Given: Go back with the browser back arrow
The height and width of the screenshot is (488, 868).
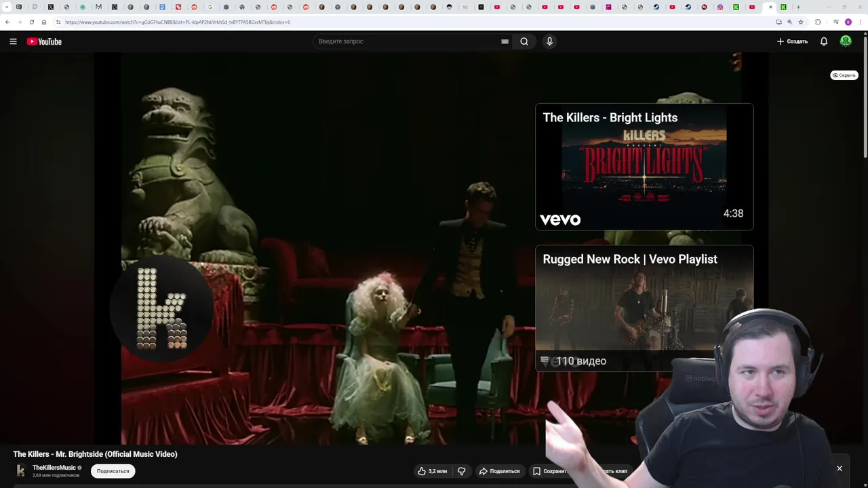Looking at the screenshot, I should point(7,22).
